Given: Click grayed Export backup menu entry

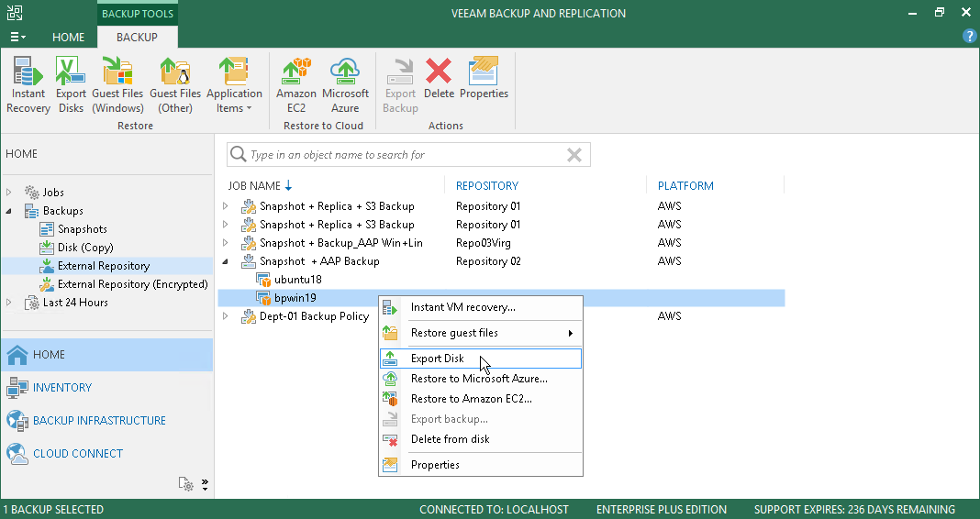Looking at the screenshot, I should [481, 419].
